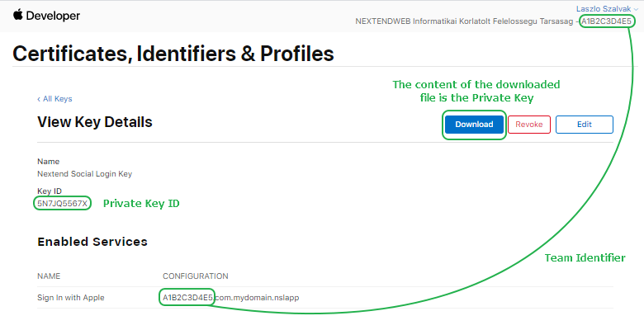Click the Certificates, Identifiers & Profiles title
Image resolution: width=644 pixels, height=330 pixels.
click(173, 54)
